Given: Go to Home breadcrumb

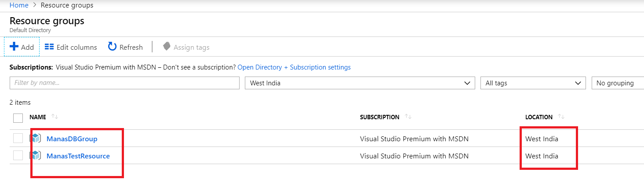Looking at the screenshot, I should (19, 5).
